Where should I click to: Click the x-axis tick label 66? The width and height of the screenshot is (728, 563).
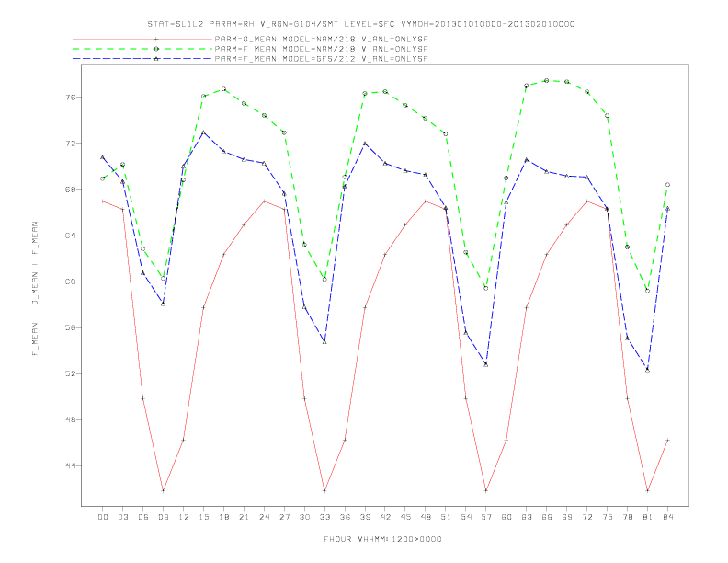[547, 517]
